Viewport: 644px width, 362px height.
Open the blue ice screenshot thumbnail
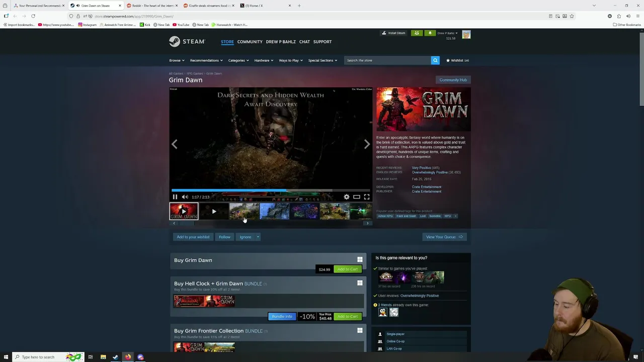pyautogui.click(x=274, y=211)
